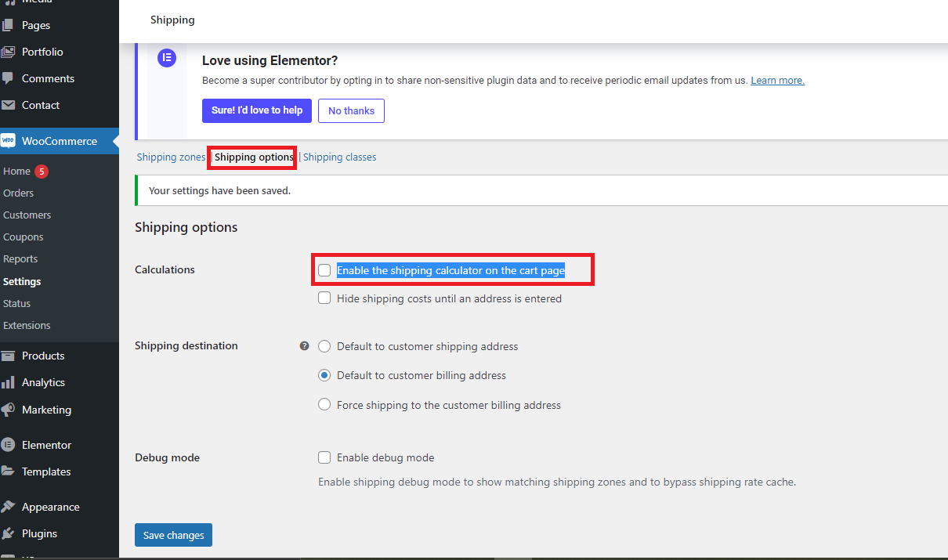Click the 'Love using Elementor?' heading
Viewport: 948px width, 560px height.
pyautogui.click(x=270, y=60)
